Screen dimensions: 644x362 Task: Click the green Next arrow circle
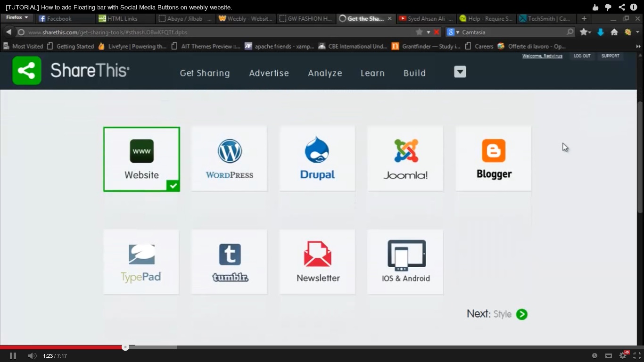pos(521,314)
